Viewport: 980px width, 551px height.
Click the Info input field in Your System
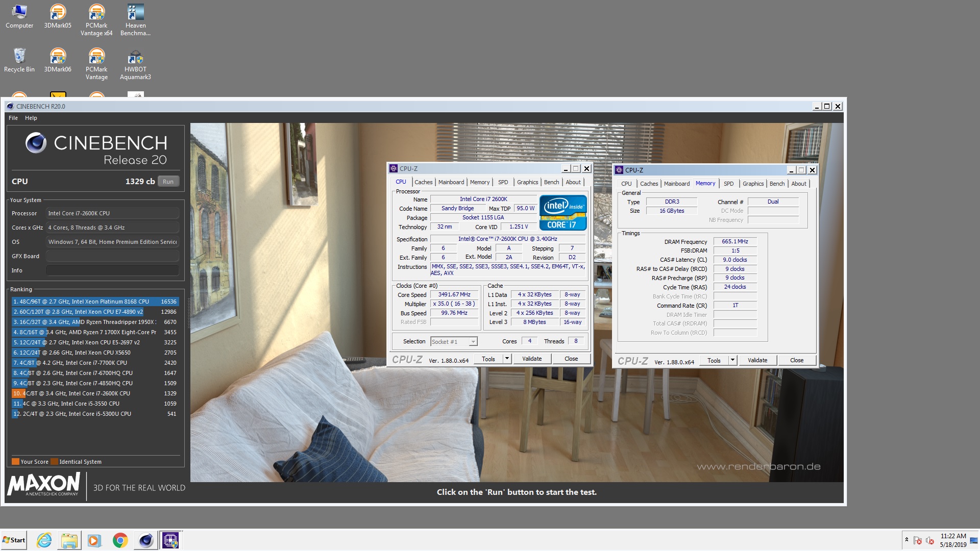tap(112, 270)
